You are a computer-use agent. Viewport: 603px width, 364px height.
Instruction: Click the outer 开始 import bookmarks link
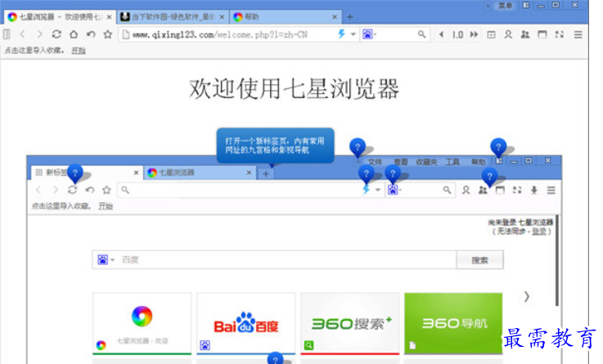[79, 51]
